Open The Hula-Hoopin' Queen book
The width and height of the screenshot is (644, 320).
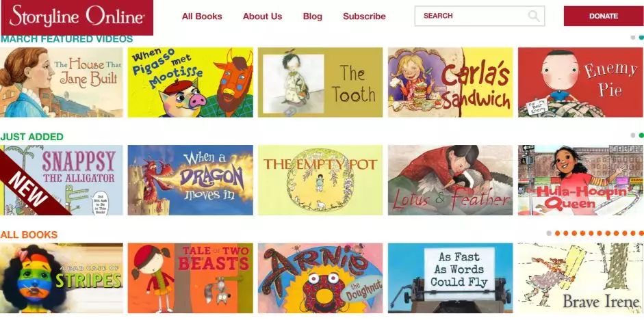tap(580, 180)
